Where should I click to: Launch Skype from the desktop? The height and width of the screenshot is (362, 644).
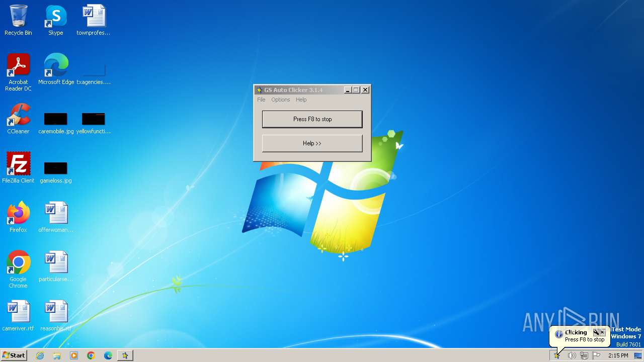[x=56, y=20]
